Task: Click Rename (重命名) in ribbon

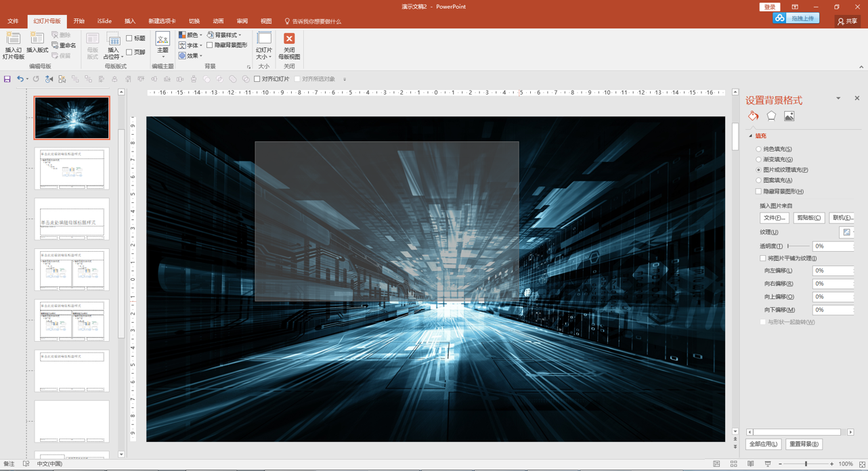Action: click(x=64, y=45)
